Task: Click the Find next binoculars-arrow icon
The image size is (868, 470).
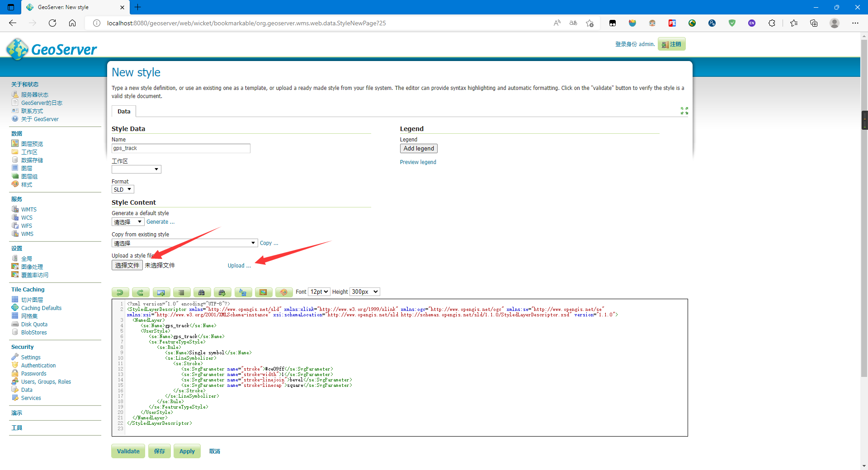Action: pos(222,292)
